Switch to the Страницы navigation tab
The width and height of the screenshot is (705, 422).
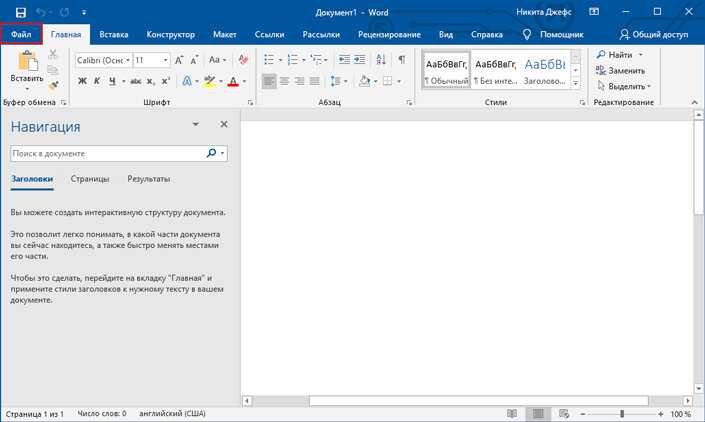point(89,179)
